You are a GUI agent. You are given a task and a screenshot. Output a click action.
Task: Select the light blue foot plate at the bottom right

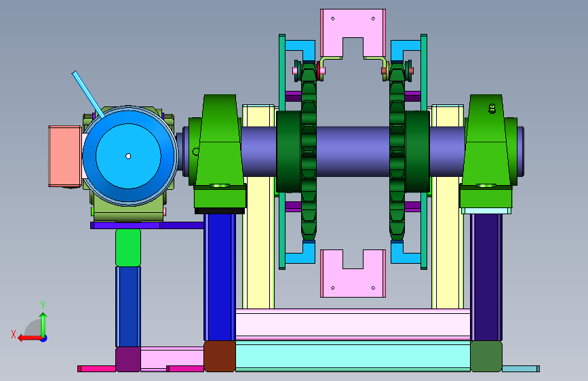tap(521, 369)
